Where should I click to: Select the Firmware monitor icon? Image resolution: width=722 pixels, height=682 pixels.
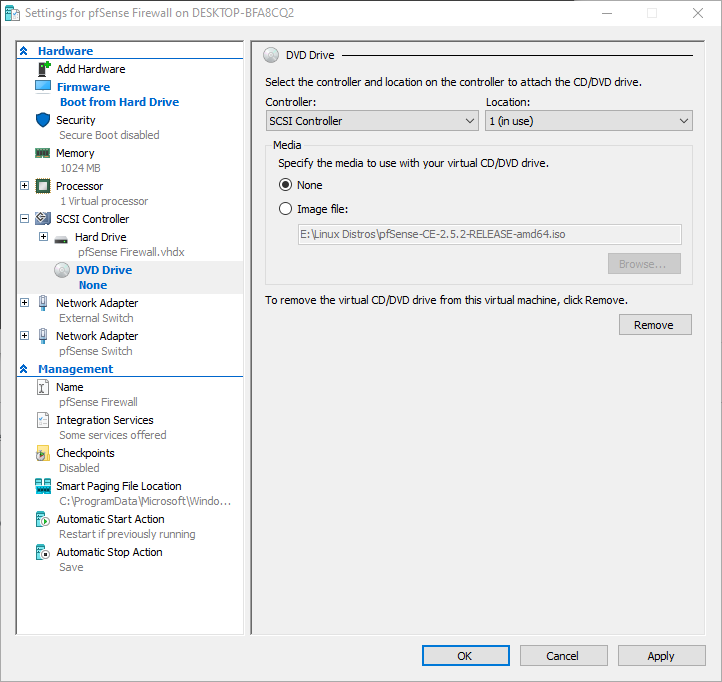point(43,87)
